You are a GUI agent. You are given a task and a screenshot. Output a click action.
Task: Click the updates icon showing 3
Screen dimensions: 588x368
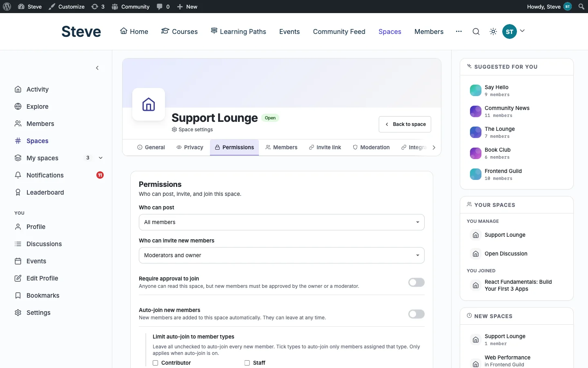pyautogui.click(x=98, y=7)
